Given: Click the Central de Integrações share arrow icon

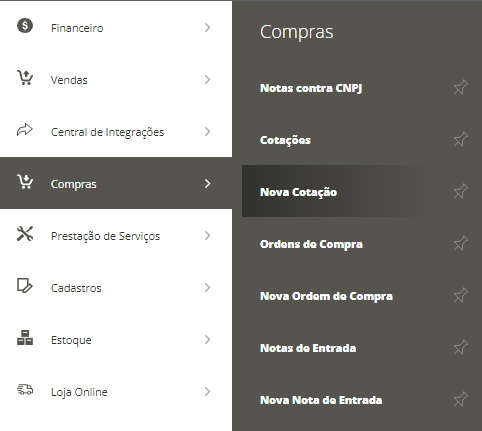Looking at the screenshot, I should click(25, 130).
